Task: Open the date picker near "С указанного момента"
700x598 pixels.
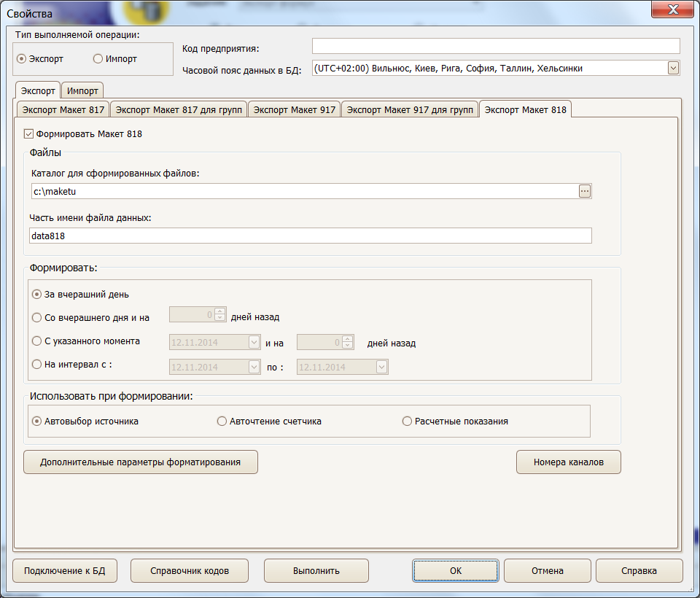Action: point(252,341)
